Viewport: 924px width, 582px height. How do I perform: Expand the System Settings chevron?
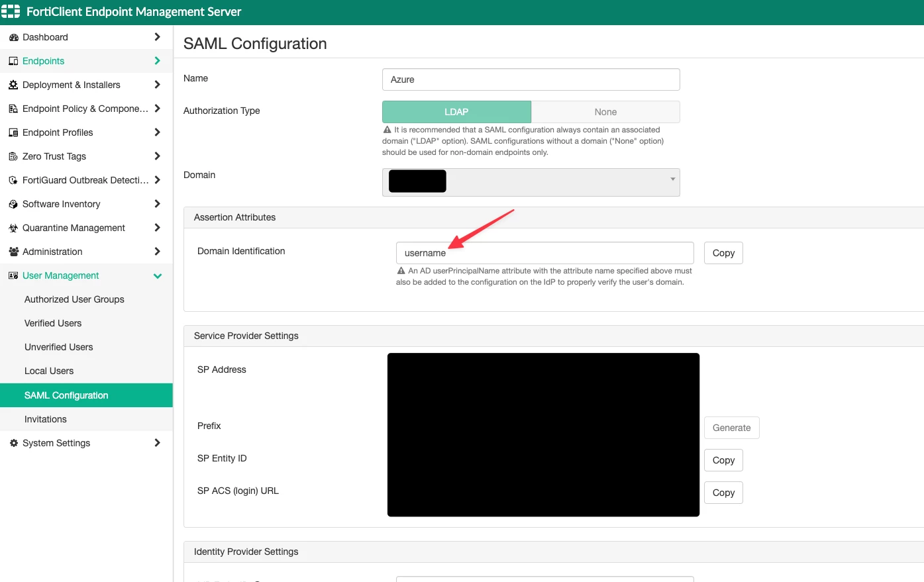[x=157, y=443]
